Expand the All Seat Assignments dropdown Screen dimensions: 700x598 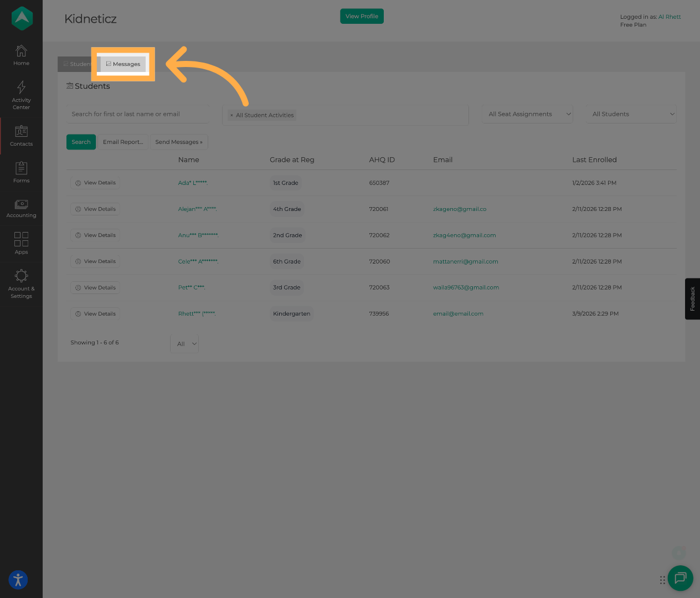pos(529,114)
